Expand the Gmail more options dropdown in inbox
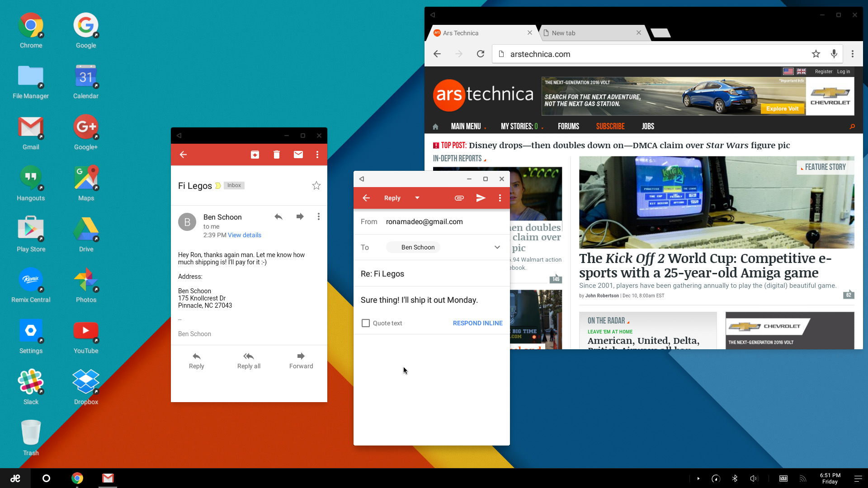The height and width of the screenshot is (488, 868). tap(318, 155)
